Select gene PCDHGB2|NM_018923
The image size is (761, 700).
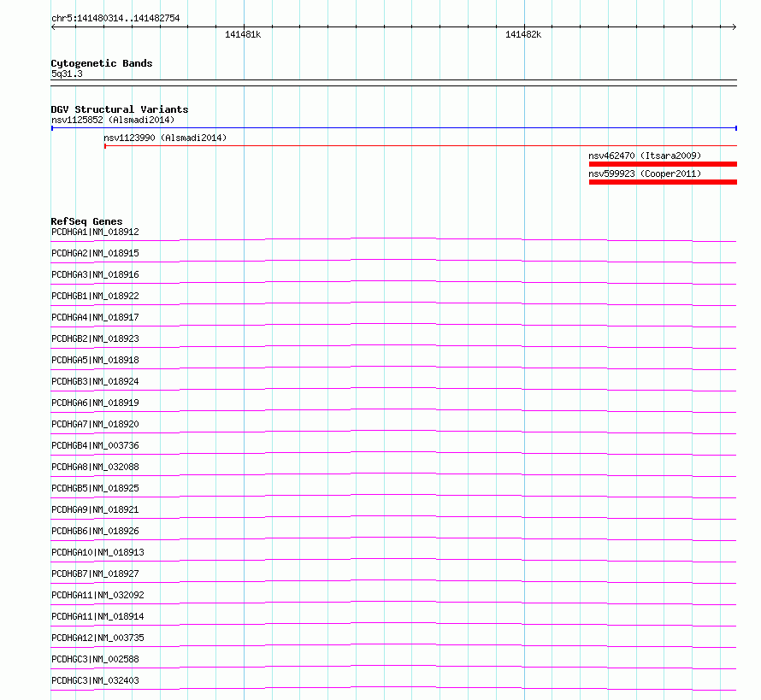point(95,338)
